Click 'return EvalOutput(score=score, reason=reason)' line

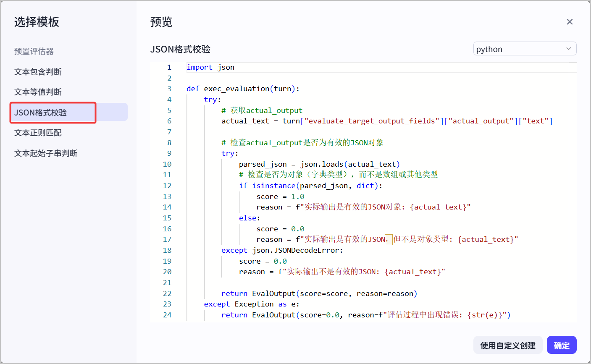[319, 293]
